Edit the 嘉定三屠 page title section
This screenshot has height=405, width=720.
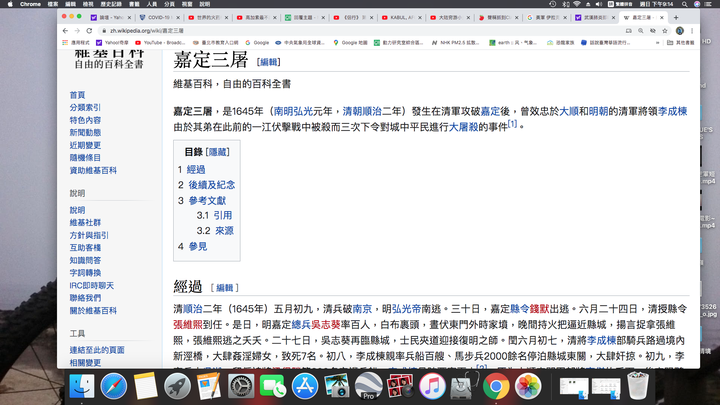[x=269, y=62]
